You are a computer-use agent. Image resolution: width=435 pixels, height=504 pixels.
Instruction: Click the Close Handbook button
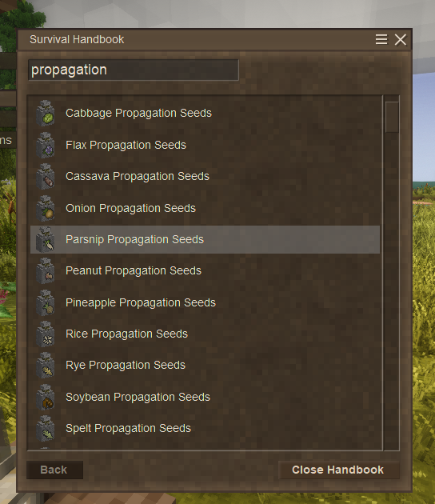338,470
